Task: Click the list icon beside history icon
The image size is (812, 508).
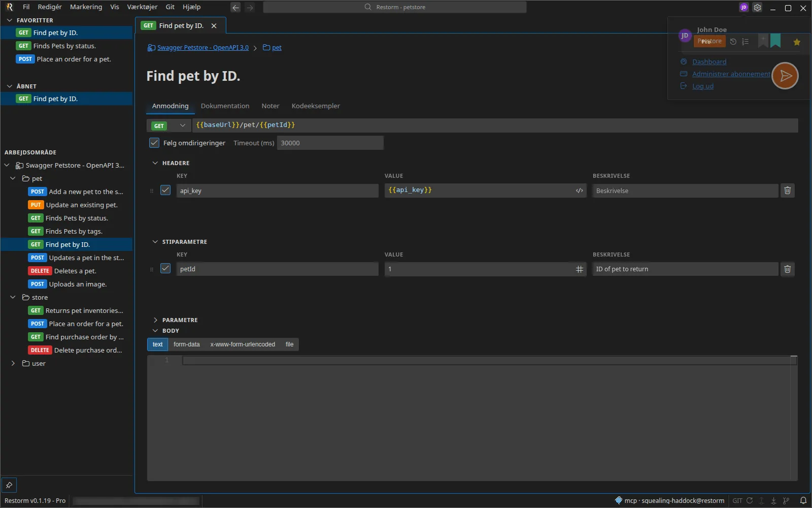Action: (x=745, y=42)
